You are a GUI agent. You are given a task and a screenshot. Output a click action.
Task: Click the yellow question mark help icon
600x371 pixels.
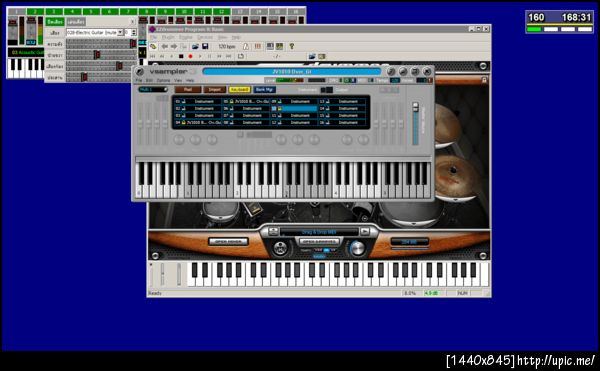tap(292, 46)
